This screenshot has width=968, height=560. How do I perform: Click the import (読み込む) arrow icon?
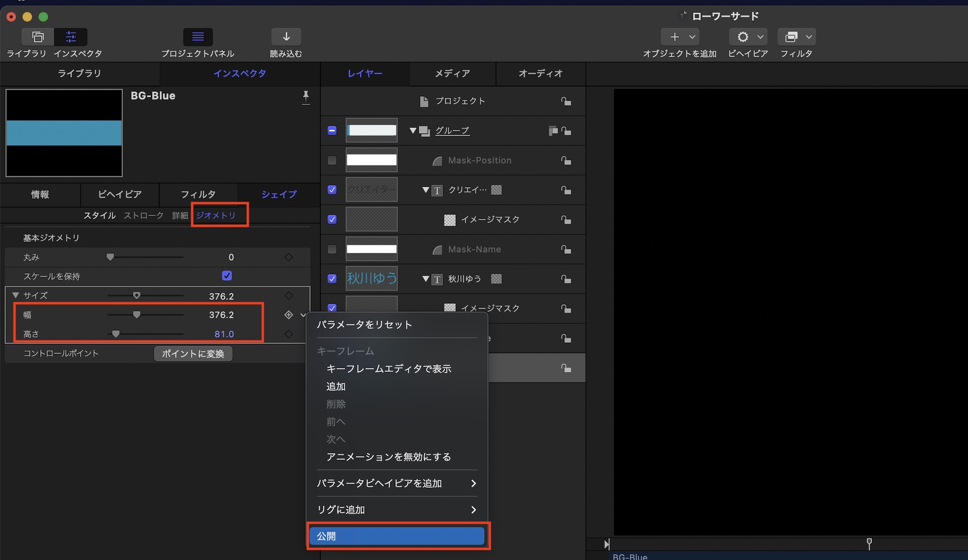[286, 37]
